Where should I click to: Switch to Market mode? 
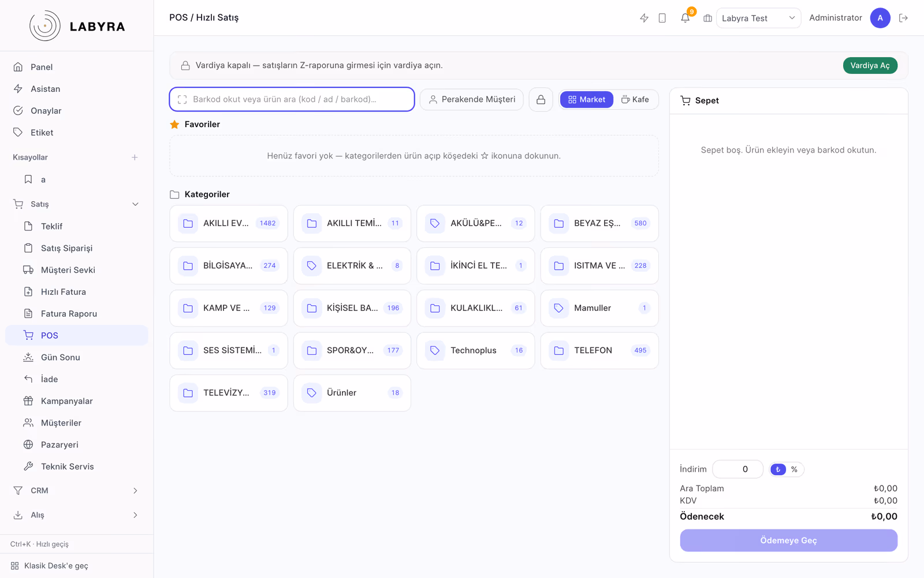tap(587, 99)
